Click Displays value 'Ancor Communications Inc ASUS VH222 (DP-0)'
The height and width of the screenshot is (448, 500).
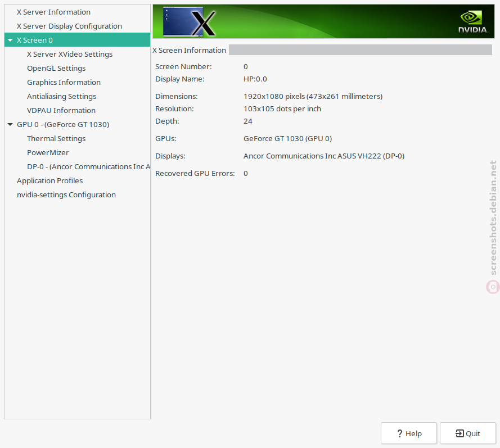pos(324,156)
